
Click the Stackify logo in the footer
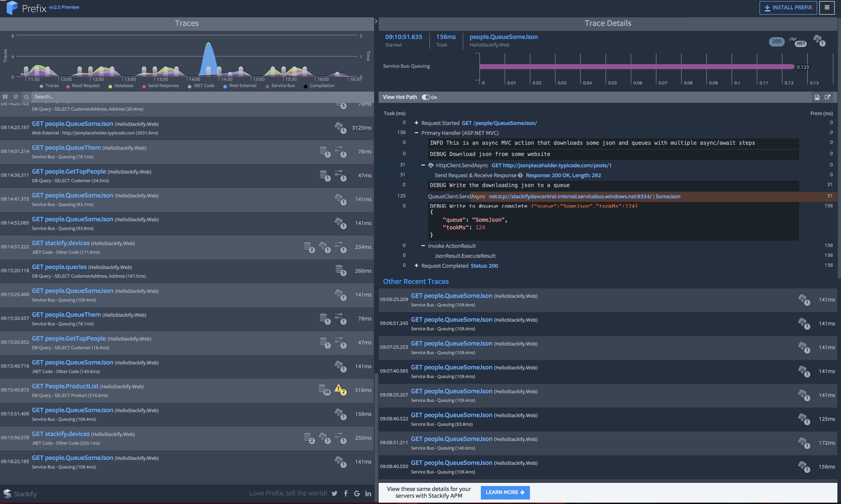20,493
